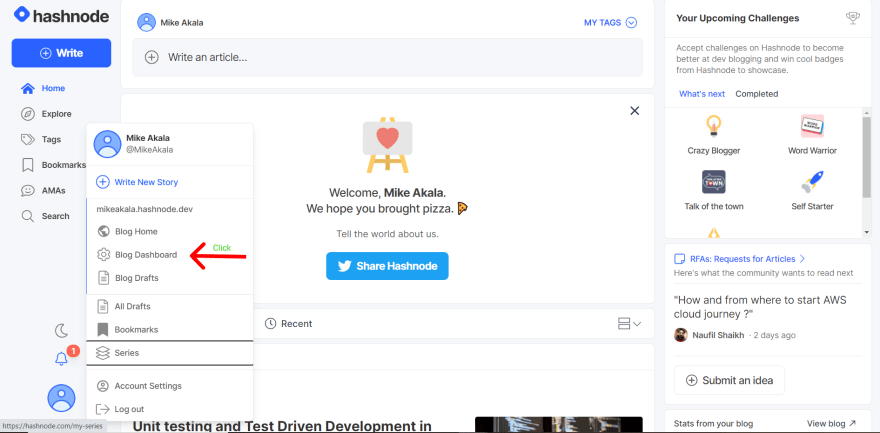Image resolution: width=880 pixels, height=433 pixels.
Task: Click the Hashnode logo
Action: tap(61, 16)
